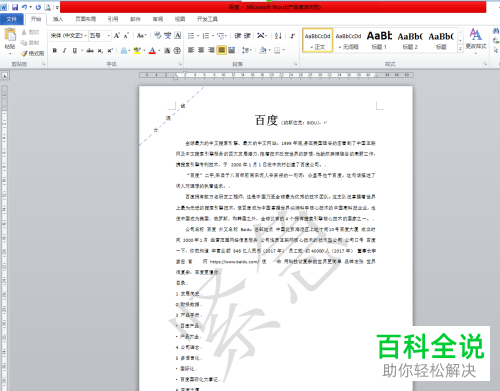Switch to the 插入 (Insert) tab
500x391 pixels.
tap(58, 19)
